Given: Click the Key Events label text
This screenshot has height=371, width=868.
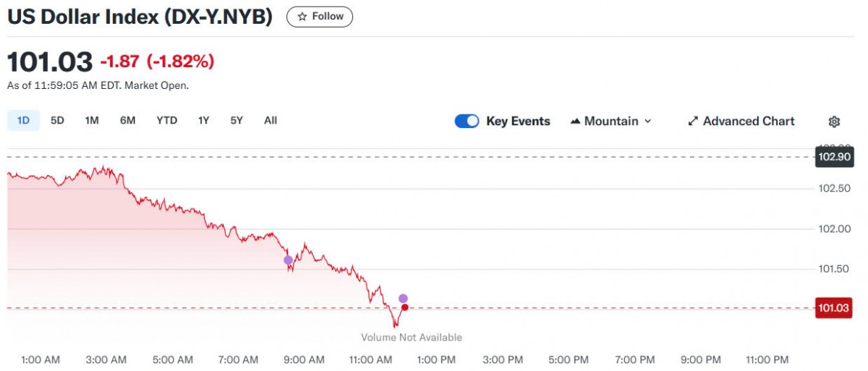Looking at the screenshot, I should (518, 121).
